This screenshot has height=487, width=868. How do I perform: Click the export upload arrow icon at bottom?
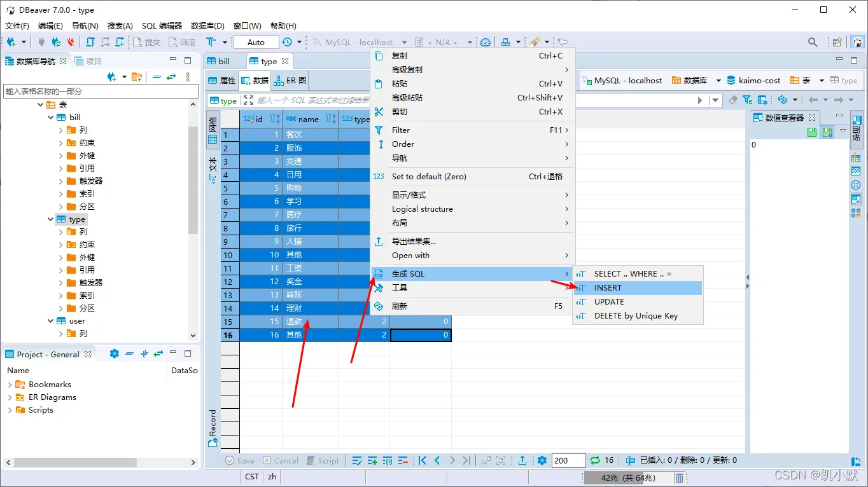pyautogui.click(x=522, y=460)
